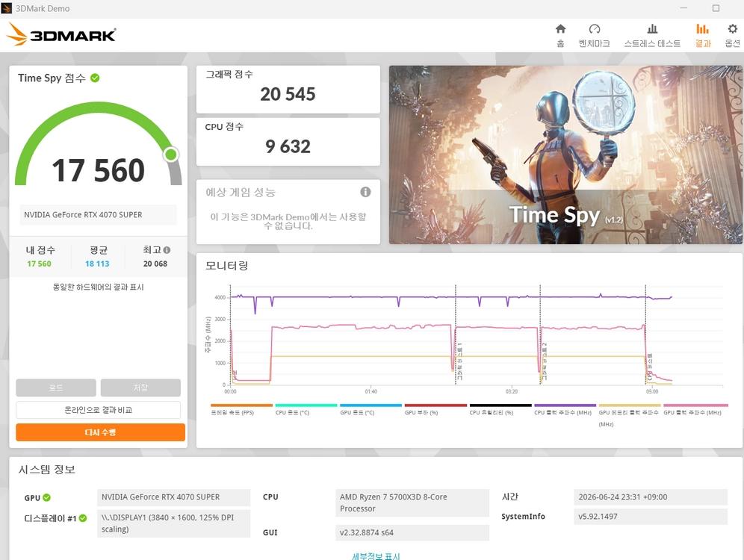Click the 그래픽 테스트 2 marker line on the chart
744x560 pixels.
(540, 335)
